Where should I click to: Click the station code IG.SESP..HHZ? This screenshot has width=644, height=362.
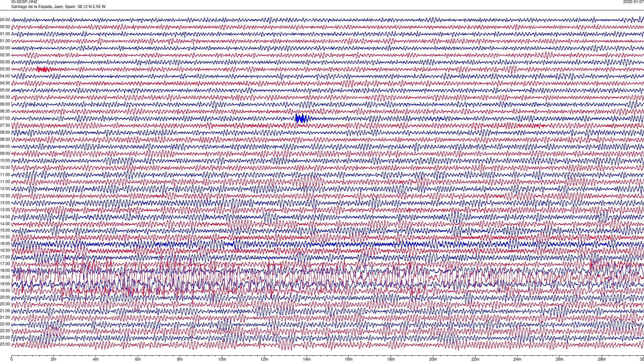[24, 2]
